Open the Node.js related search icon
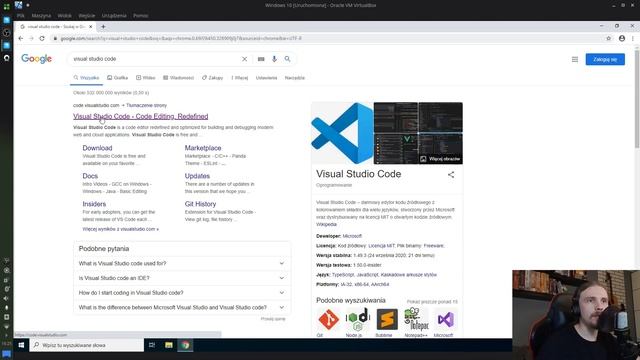The height and width of the screenshot is (360, 640). [357, 319]
